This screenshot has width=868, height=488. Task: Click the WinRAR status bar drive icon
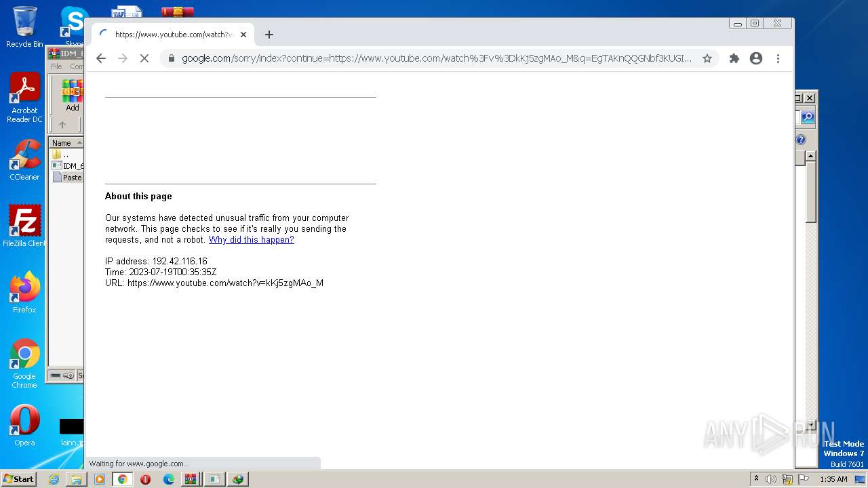(56, 375)
